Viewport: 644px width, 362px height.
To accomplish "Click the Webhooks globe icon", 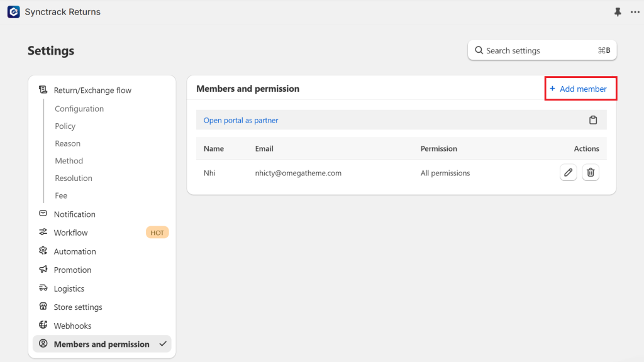I will 43,325.
